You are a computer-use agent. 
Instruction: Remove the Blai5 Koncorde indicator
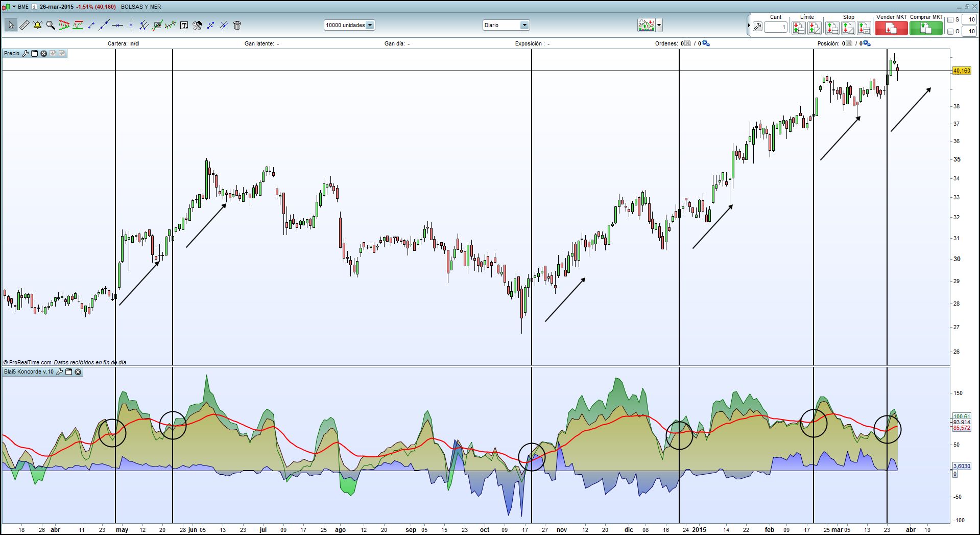click(78, 372)
